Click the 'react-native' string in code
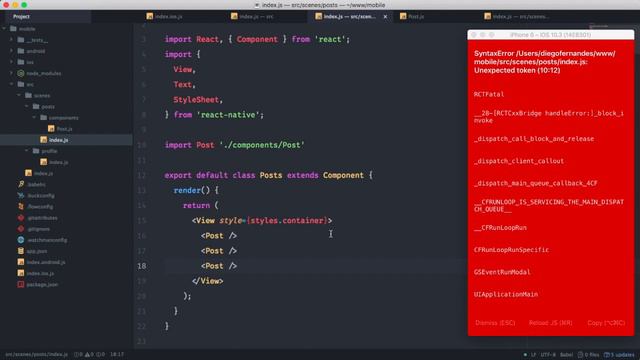 (230, 115)
